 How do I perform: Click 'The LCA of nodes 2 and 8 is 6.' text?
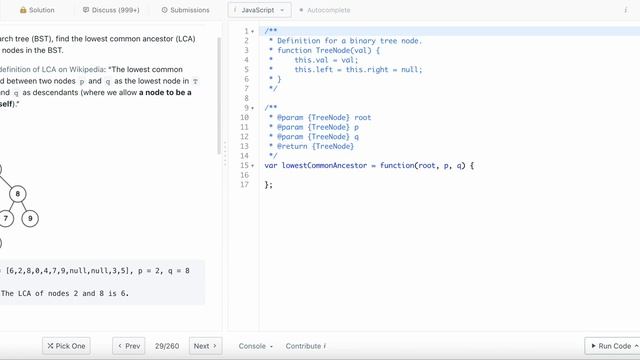65,293
